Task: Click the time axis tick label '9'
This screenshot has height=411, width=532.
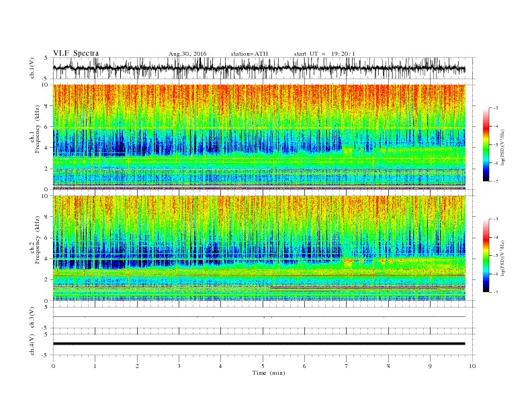Action: tap(430, 366)
